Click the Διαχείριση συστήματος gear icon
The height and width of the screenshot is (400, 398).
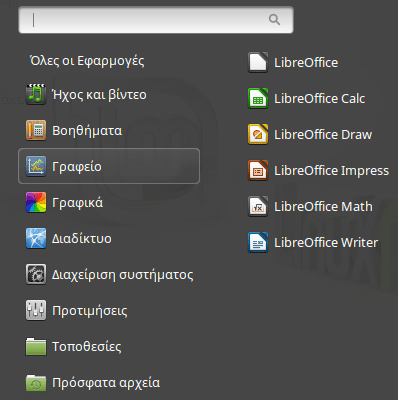36,274
